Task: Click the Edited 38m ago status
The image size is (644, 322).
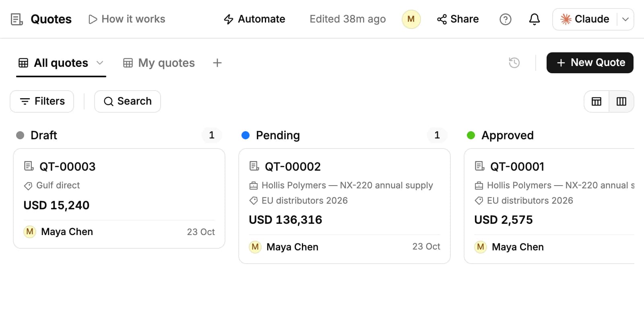Action: (348, 19)
